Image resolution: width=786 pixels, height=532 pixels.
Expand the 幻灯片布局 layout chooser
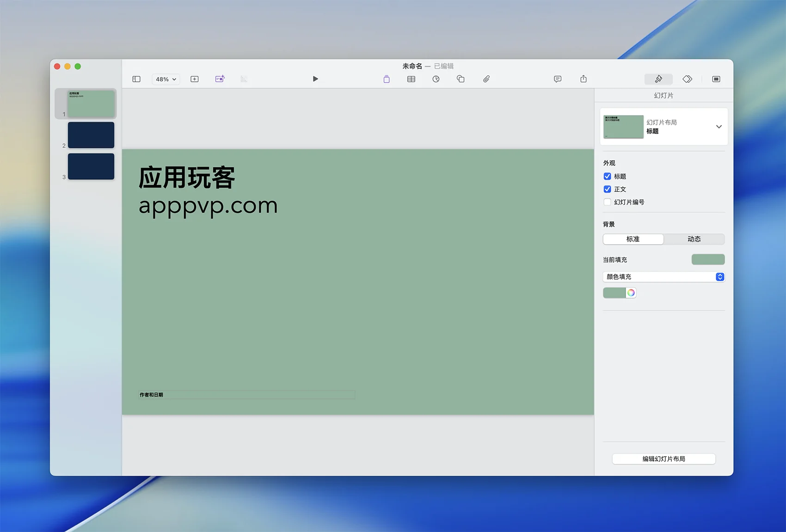pos(718,127)
